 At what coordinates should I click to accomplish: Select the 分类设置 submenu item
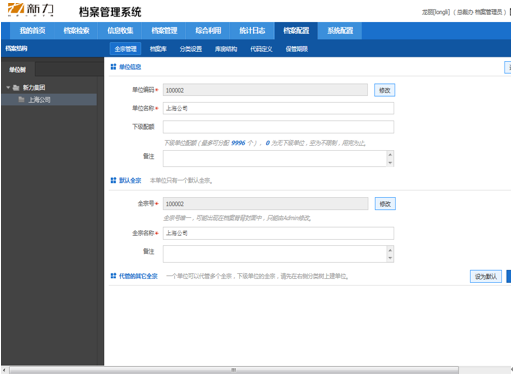tap(191, 49)
